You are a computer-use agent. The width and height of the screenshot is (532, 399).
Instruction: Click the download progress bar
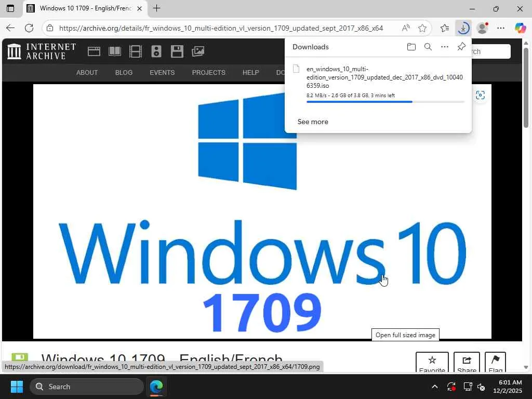385,102
